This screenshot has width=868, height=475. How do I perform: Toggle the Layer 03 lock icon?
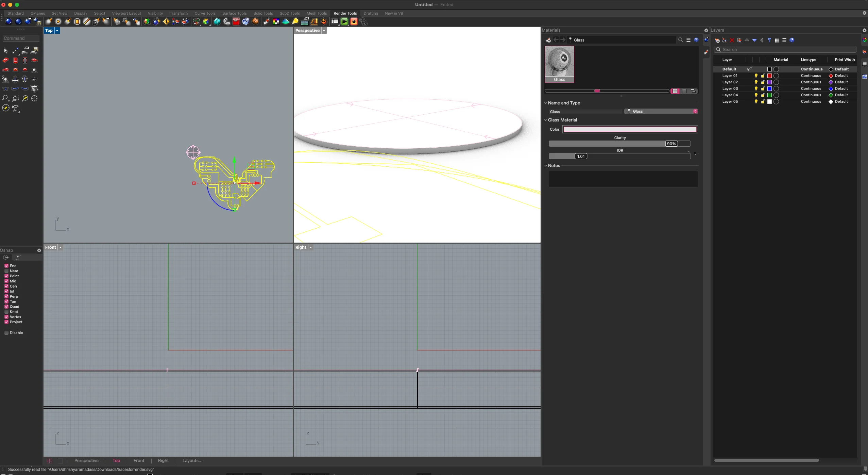point(763,88)
